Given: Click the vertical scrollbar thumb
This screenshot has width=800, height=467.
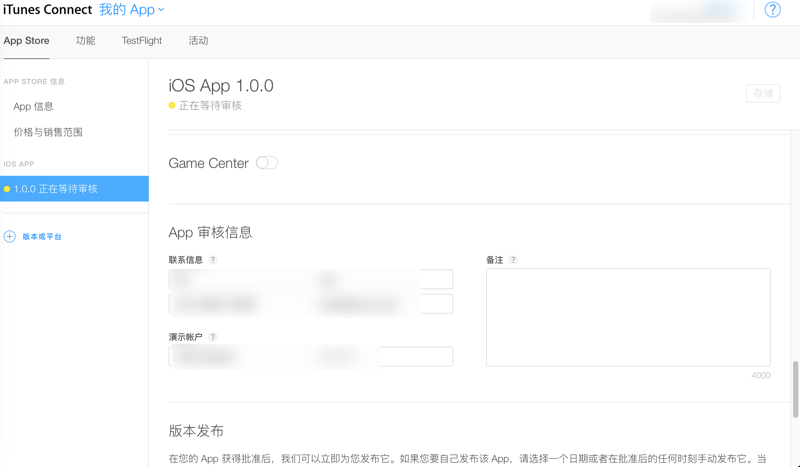Looking at the screenshot, I should tap(795, 389).
